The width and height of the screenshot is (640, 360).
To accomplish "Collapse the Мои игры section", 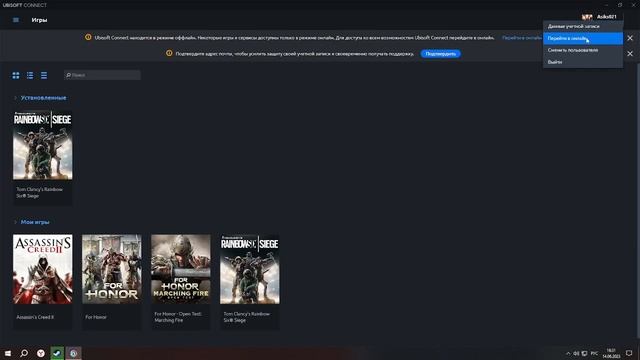I will click(x=16, y=222).
